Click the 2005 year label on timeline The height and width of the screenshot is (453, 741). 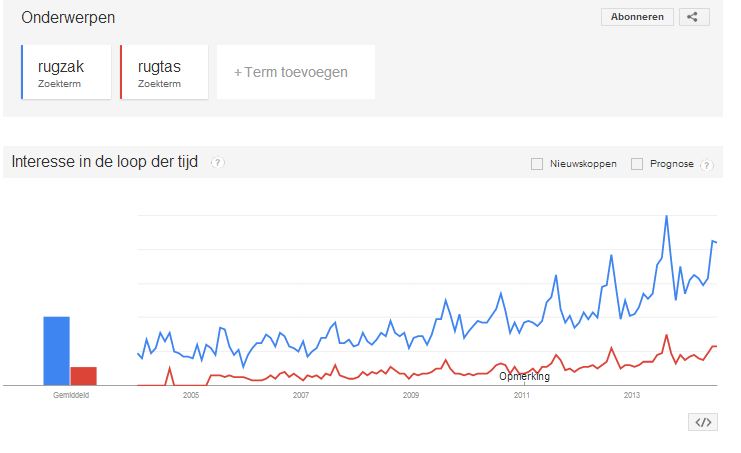190,396
